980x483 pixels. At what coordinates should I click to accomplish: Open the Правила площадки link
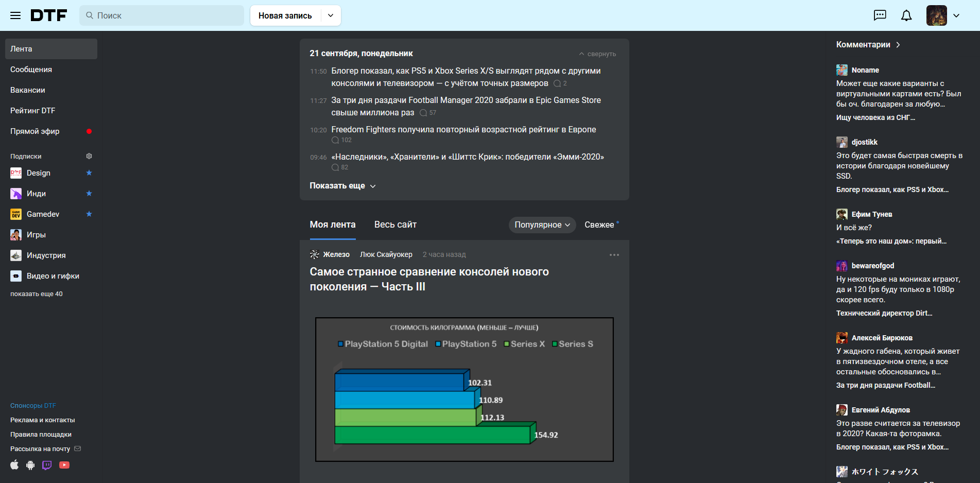coord(41,435)
